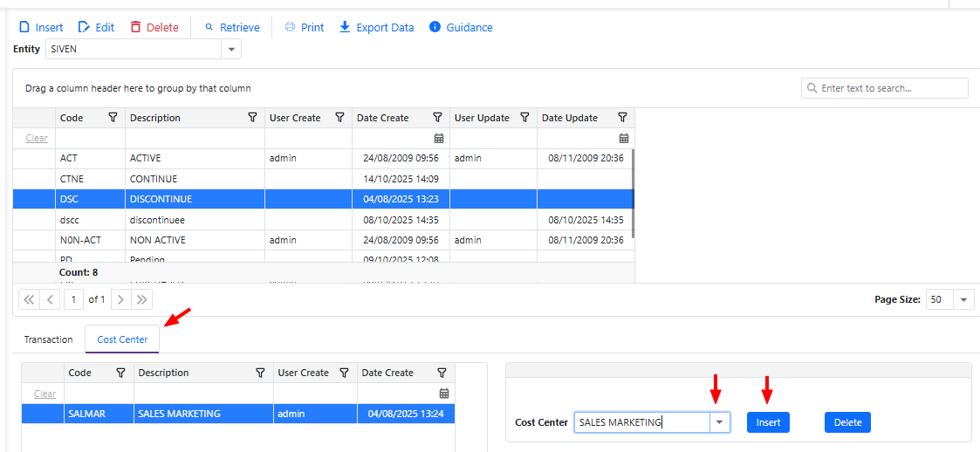The width and height of the screenshot is (980, 452).
Task: Sort top grid by Code header
Action: pos(72,118)
